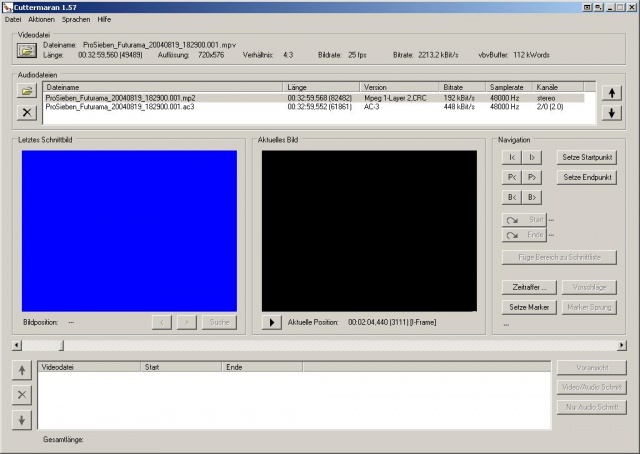This screenshot has height=454, width=640.
Task: Select the .ac3 audio file row
Action: 160,107
